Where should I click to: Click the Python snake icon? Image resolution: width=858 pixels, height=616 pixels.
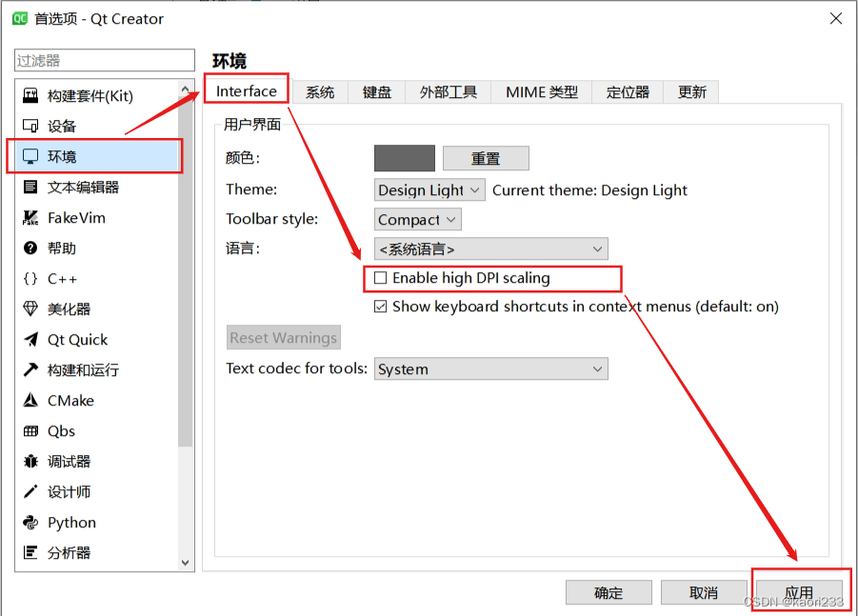pos(30,523)
